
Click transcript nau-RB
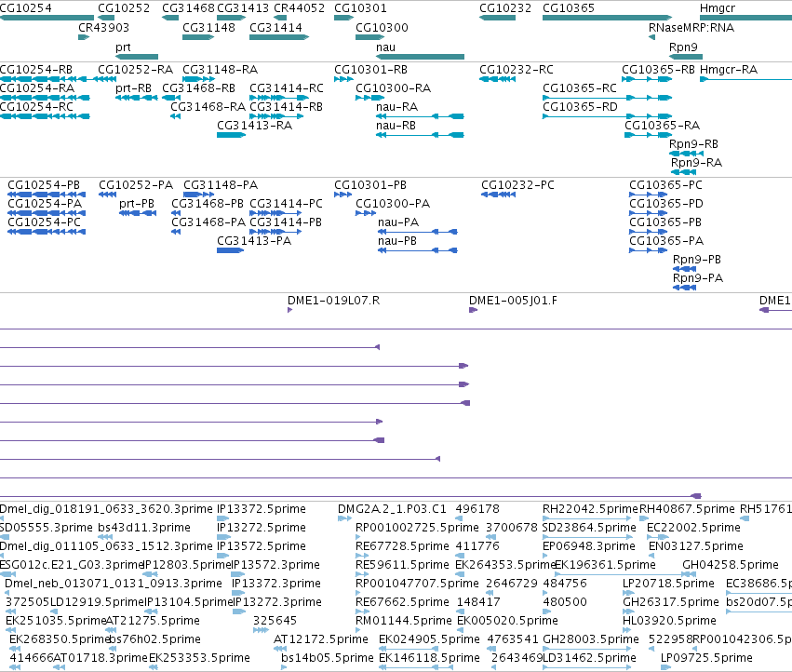click(396, 126)
